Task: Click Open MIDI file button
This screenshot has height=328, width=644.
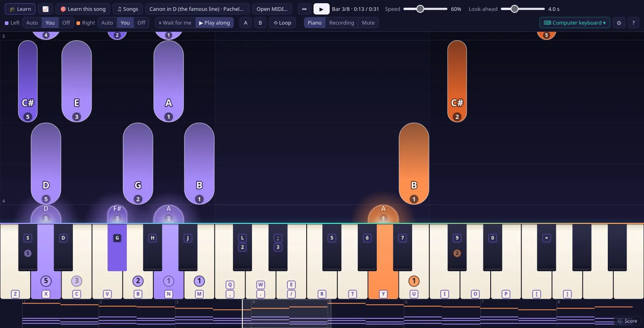Action: pyautogui.click(x=272, y=9)
